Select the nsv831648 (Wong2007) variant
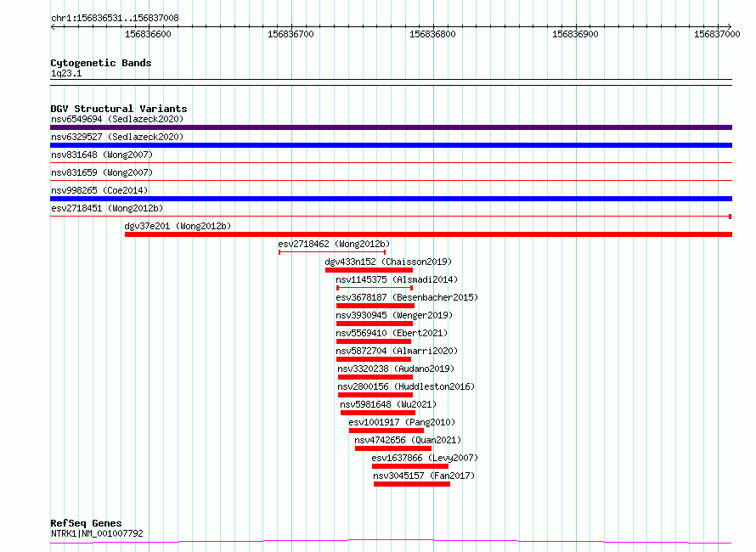Screen dimensions: 756x552 point(102,155)
